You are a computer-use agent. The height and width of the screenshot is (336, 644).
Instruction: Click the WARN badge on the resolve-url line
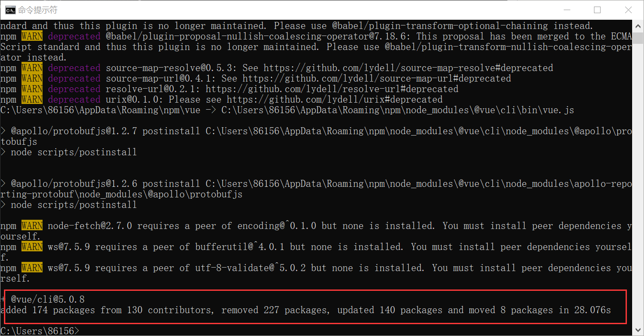31,89
